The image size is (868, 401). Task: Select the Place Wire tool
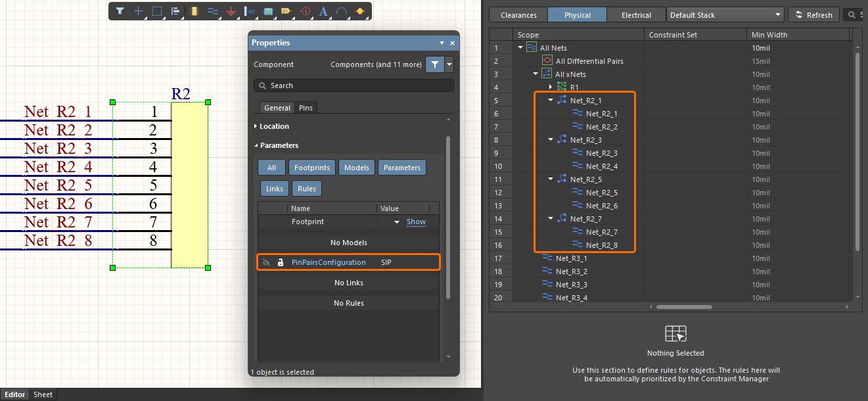(212, 11)
